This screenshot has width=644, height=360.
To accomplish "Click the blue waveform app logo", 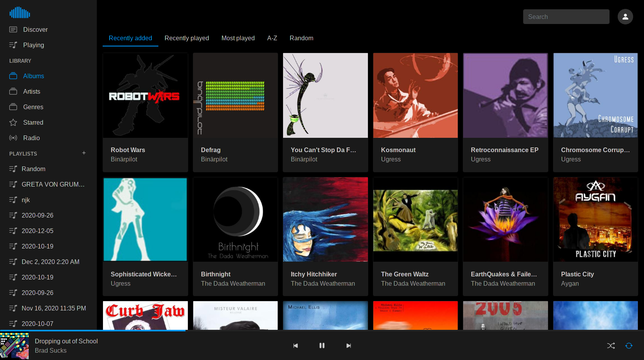I will (x=20, y=13).
